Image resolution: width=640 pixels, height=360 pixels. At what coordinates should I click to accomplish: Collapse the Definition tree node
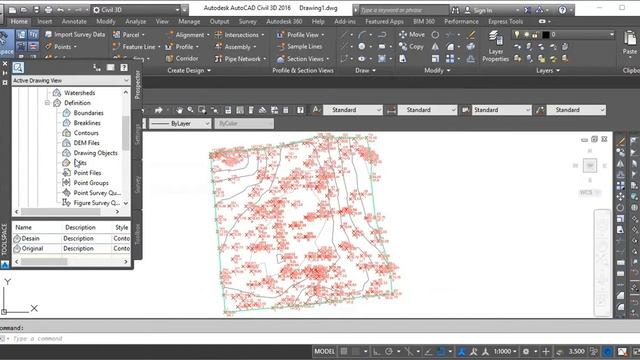click(47, 103)
